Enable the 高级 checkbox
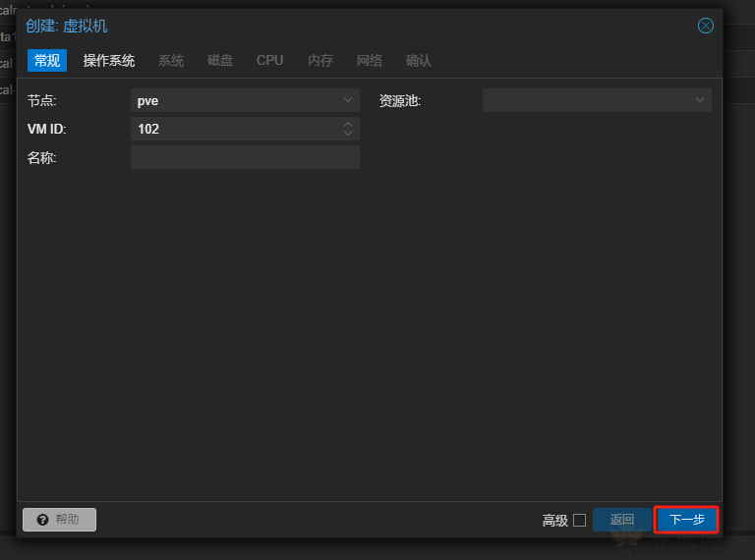755x560 pixels. coord(580,520)
